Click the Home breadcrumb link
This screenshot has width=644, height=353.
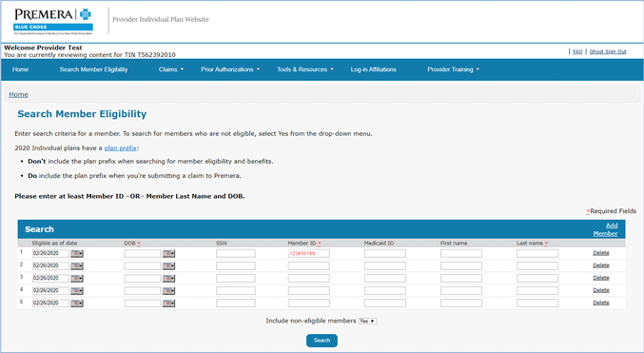[18, 94]
